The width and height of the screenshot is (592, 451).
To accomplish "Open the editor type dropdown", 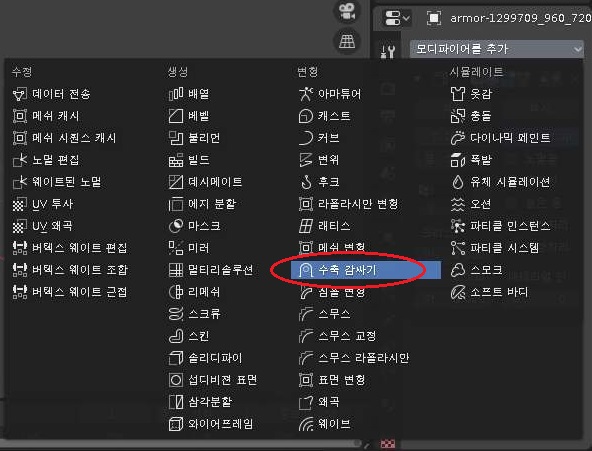I will pos(396,18).
